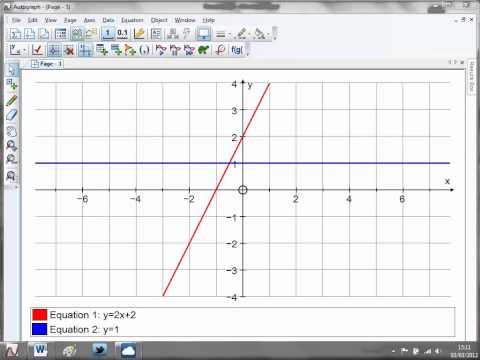The width and height of the screenshot is (480, 360).
Task: Toggle the '1' snap setting
Action: (108, 34)
